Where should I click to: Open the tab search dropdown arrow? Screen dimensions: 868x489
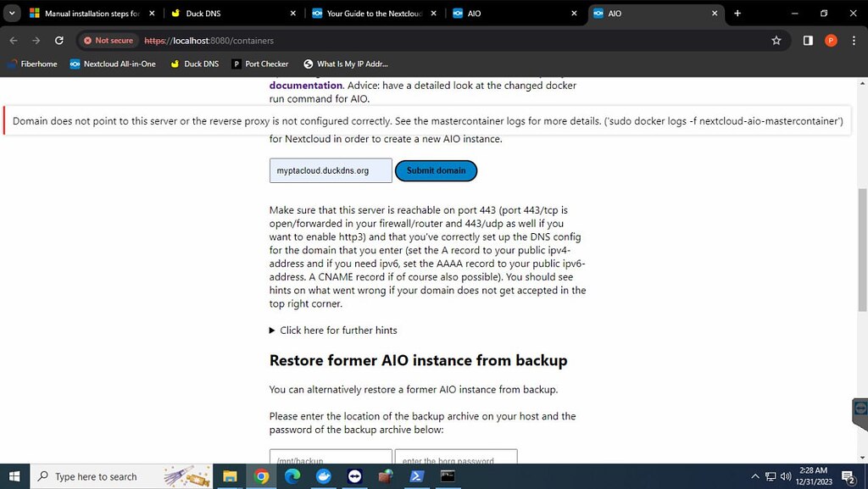[x=12, y=14]
